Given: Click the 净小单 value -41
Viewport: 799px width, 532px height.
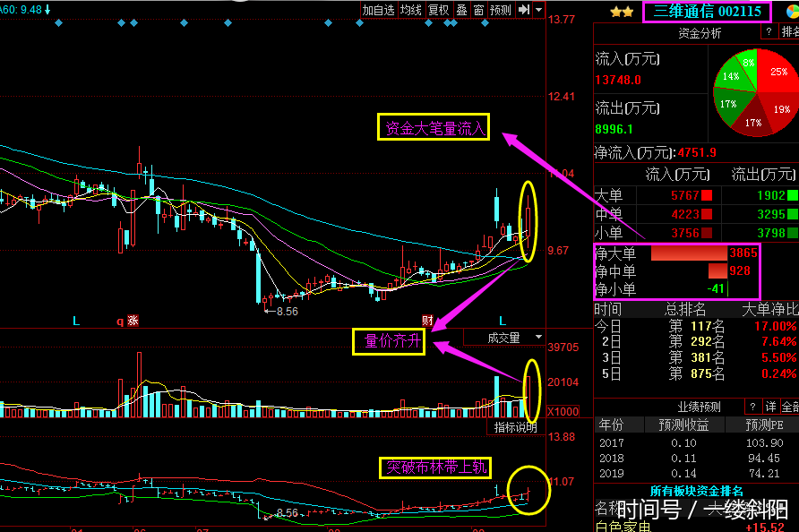Looking at the screenshot, I should [716, 289].
